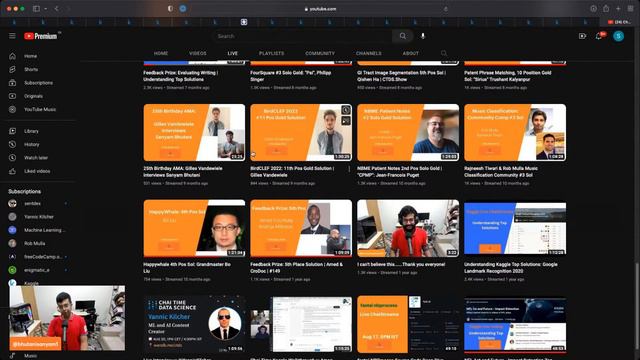Screen dimensions: 640x360
Task: Toggle the Safari sidebar button
Action: pos(36,9)
